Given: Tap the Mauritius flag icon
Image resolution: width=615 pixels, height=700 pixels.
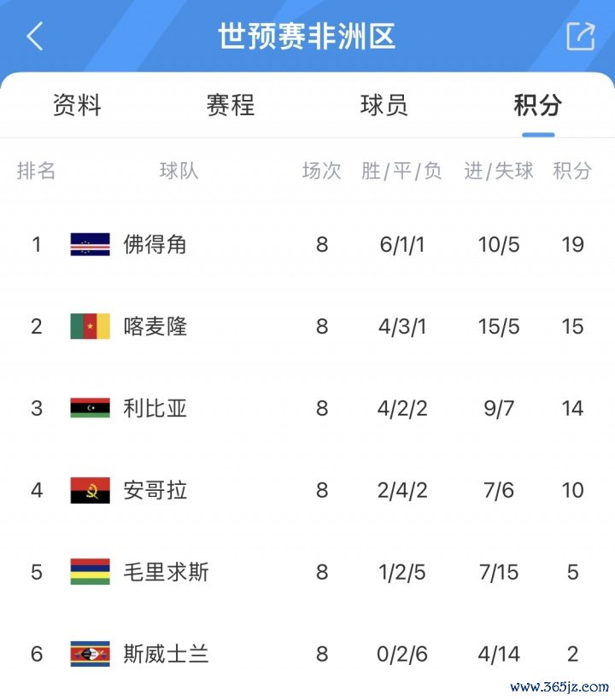Looking at the screenshot, I should click(x=90, y=572).
